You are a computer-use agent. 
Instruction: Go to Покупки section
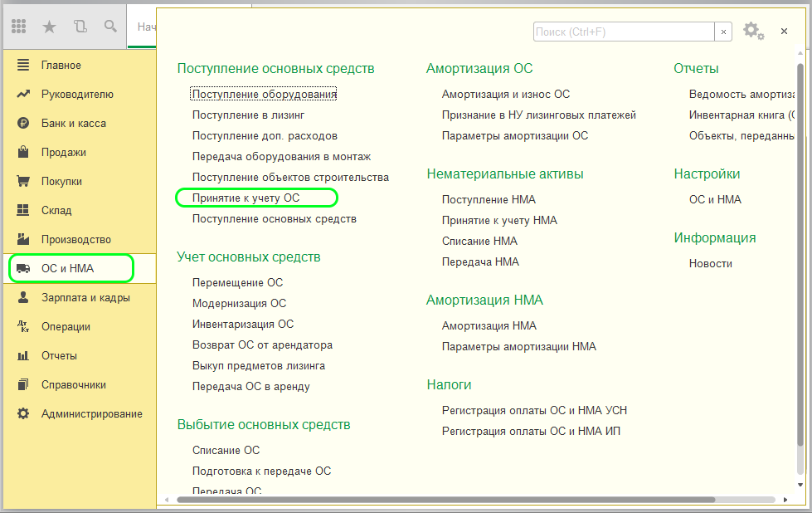pyautogui.click(x=61, y=182)
